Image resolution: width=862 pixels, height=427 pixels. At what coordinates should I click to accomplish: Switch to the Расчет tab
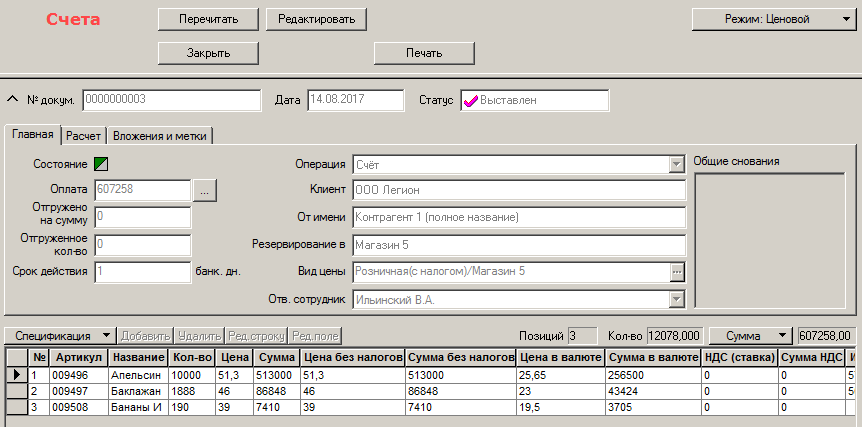coord(84,136)
